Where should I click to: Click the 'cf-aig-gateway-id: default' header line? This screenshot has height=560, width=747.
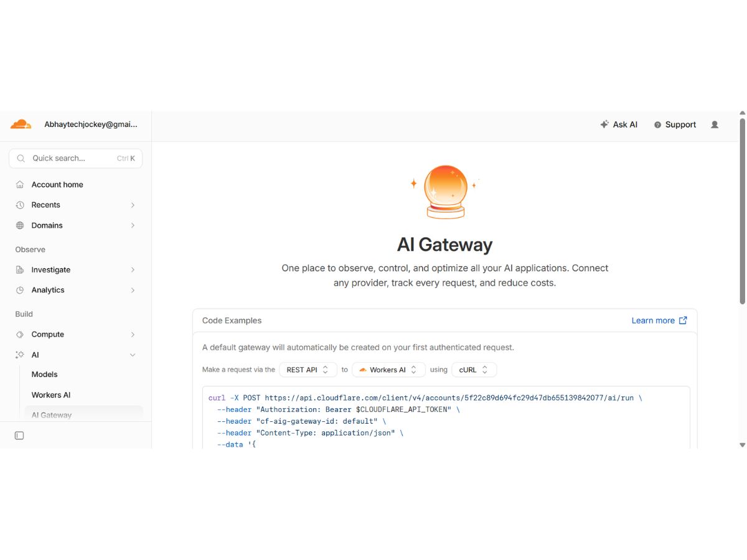[x=301, y=421]
